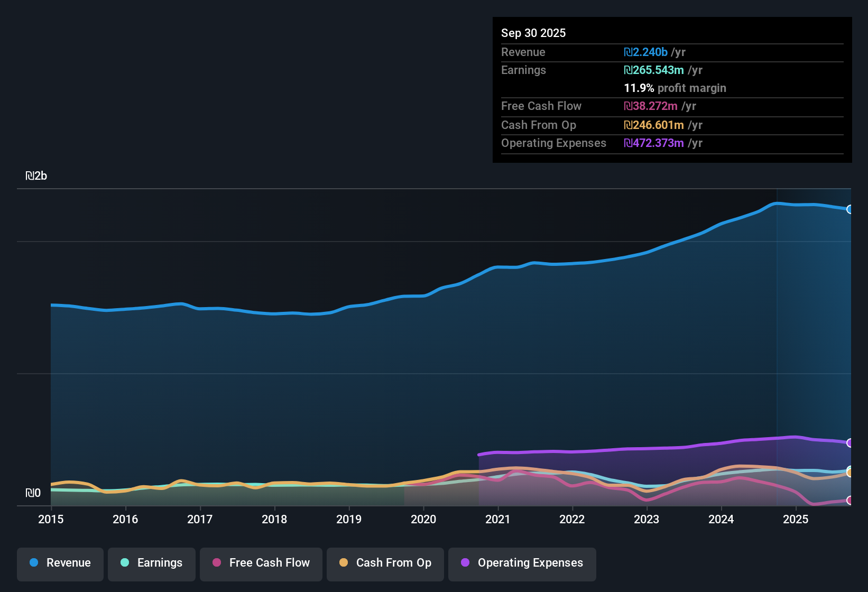Collapse the Cash From Op legend entry

tap(385, 563)
